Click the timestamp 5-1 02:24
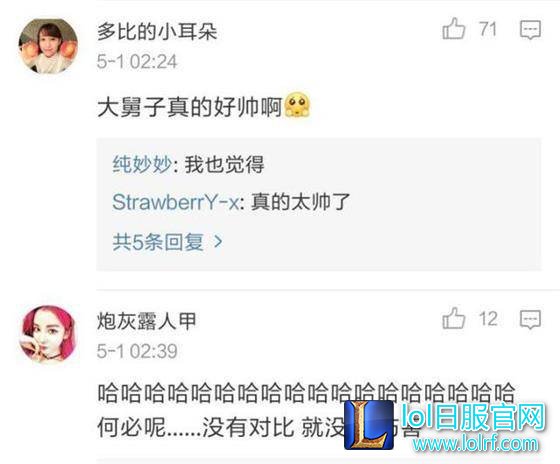The image size is (560, 464). click(137, 61)
